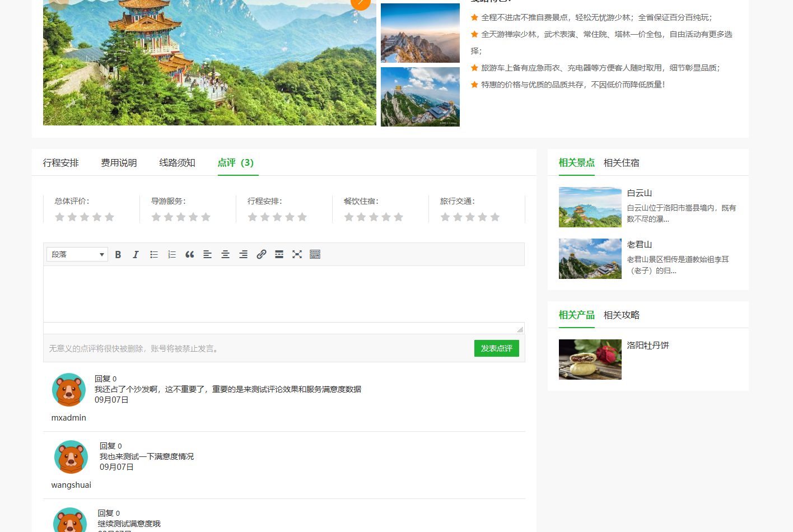Screen dimensions: 793x532
Task: View the sunset mountain gallery thumbnail
Action: coord(420,33)
